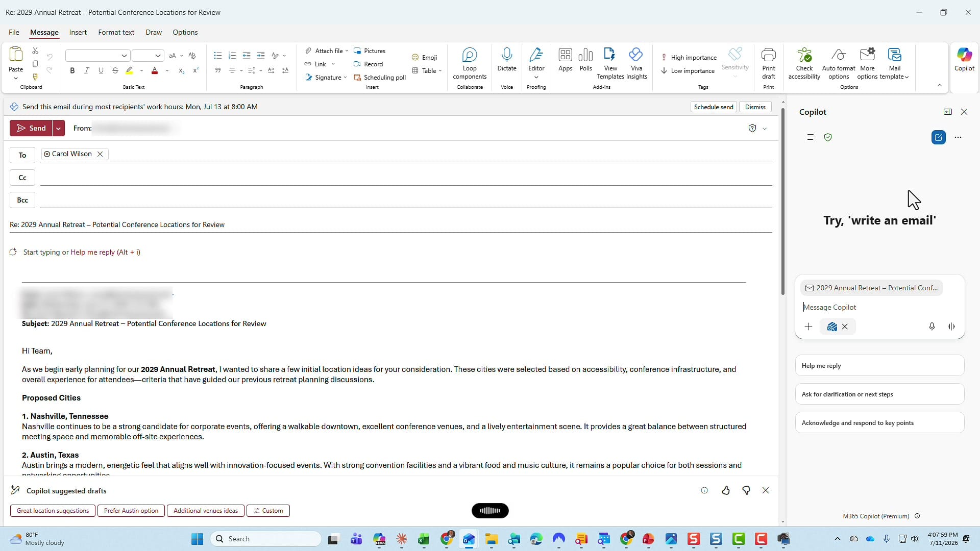
Task: Dismiss the send-time suggestion
Action: pyautogui.click(x=755, y=107)
